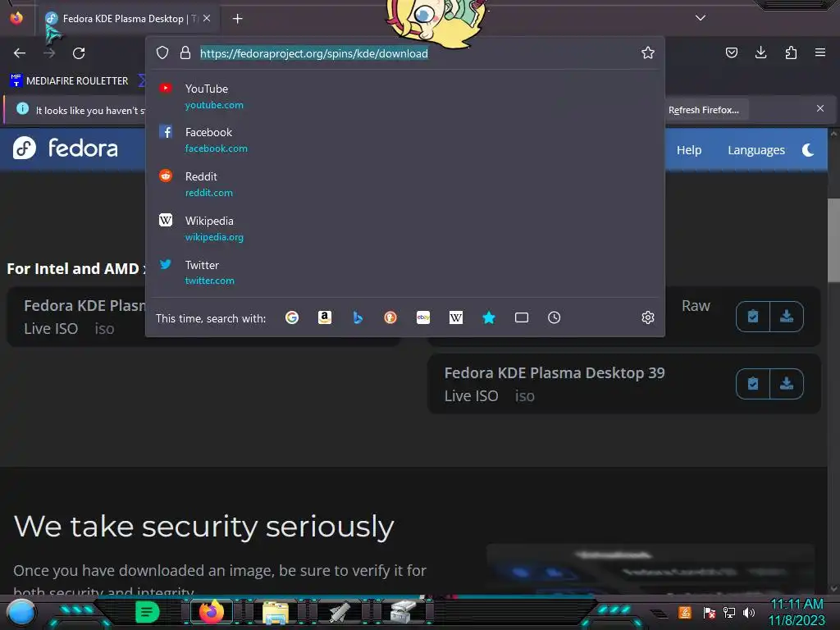This screenshot has width=840, height=630.
Task: Search this time with eBay
Action: [x=423, y=317]
